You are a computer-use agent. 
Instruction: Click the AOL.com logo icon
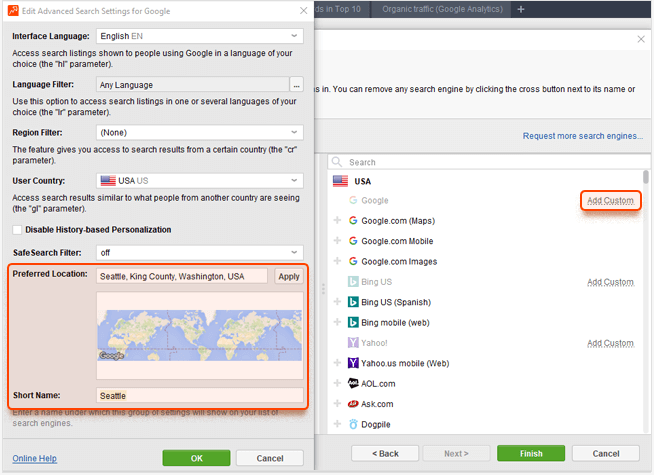353,383
